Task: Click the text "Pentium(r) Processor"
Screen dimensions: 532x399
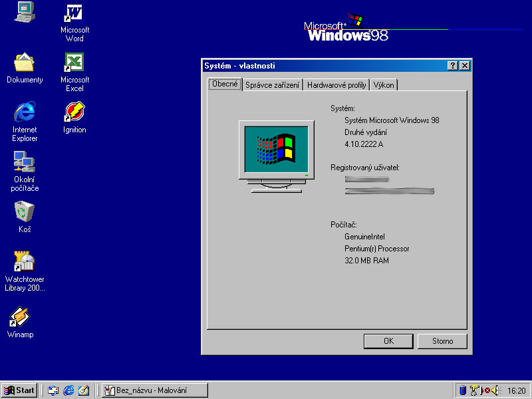Action: pyautogui.click(x=377, y=249)
